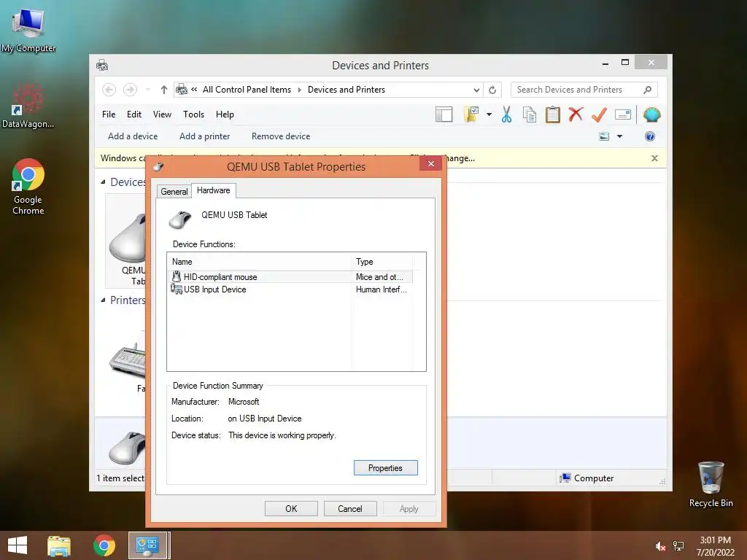Open the blue Help question icon
Screen dimensions: 747x560
coord(650,136)
